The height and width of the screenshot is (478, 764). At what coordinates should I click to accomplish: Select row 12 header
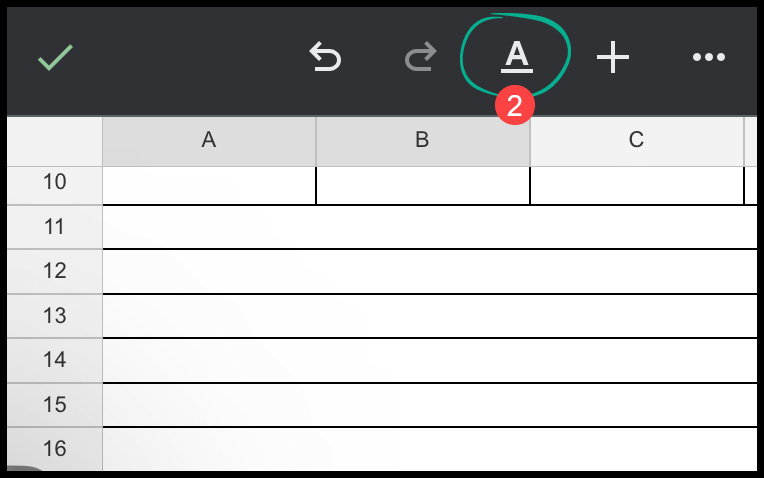(x=55, y=271)
